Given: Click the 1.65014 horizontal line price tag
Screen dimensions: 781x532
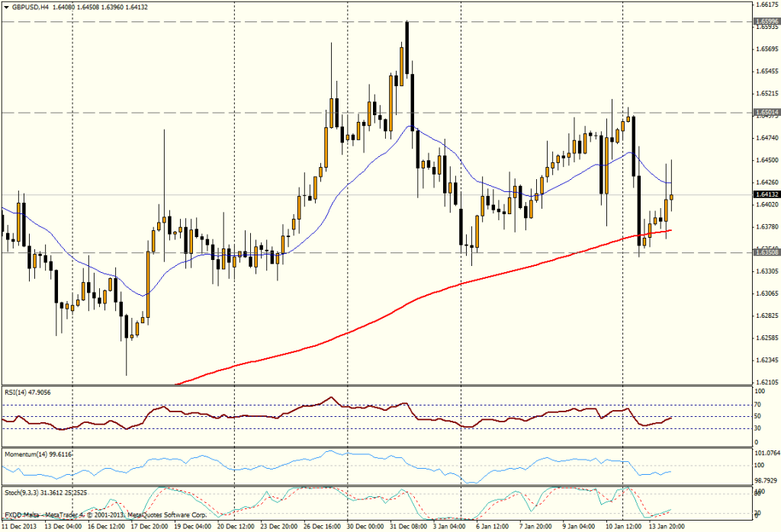Looking at the screenshot, I should (766, 112).
